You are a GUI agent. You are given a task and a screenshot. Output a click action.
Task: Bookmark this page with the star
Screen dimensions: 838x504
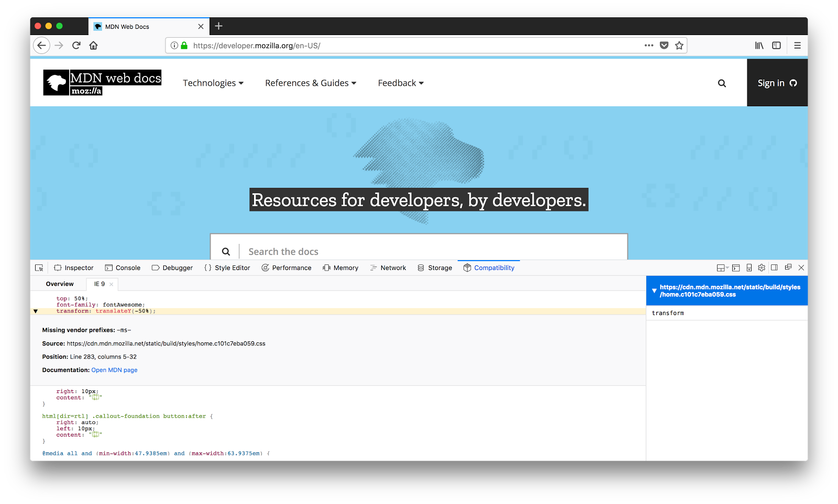[679, 46]
